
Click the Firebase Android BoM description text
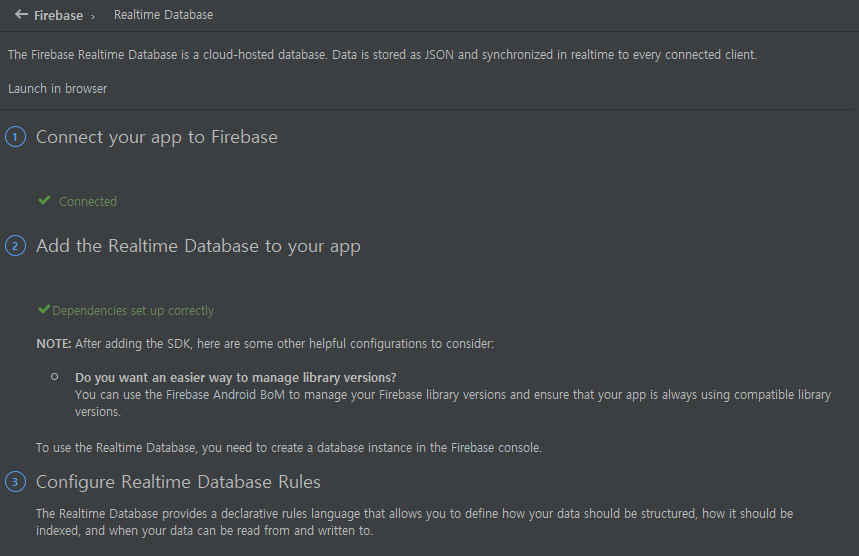tap(453, 403)
